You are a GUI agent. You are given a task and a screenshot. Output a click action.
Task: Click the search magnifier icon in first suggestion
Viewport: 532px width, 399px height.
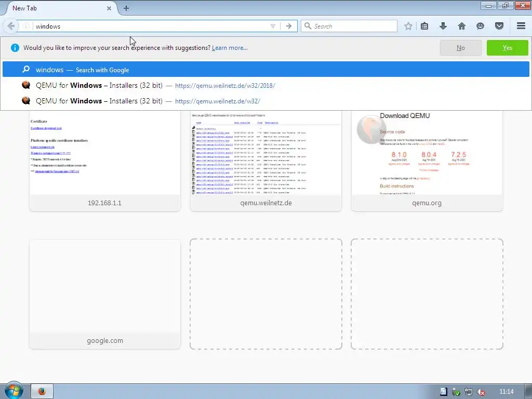[x=26, y=69]
